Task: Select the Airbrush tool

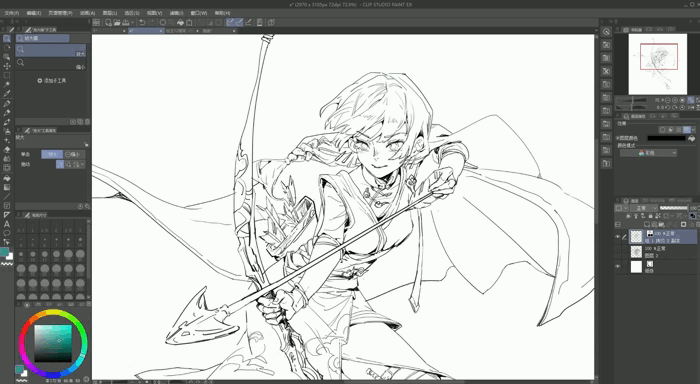Action: [x=7, y=131]
